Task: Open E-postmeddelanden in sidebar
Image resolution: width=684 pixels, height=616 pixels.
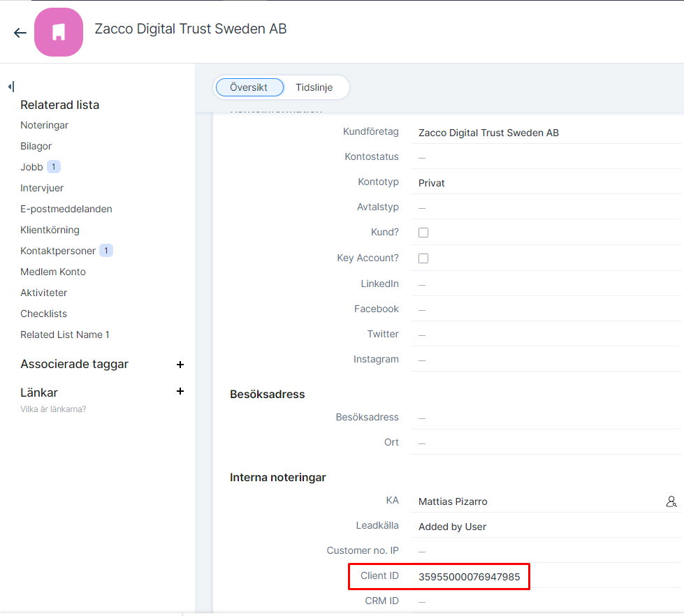Action: click(x=66, y=209)
